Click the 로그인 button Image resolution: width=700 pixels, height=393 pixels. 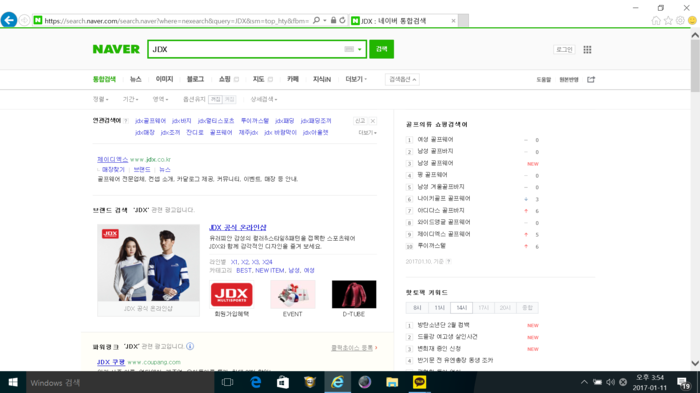point(564,50)
